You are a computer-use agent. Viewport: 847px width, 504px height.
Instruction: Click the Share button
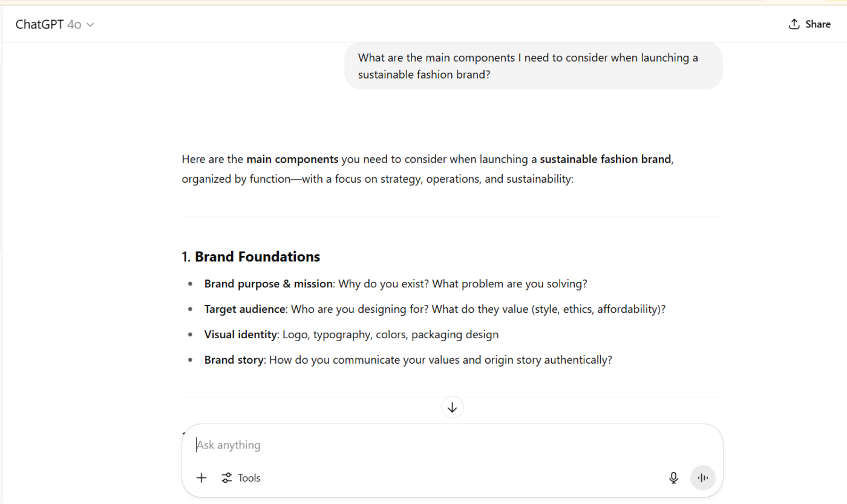coord(811,24)
